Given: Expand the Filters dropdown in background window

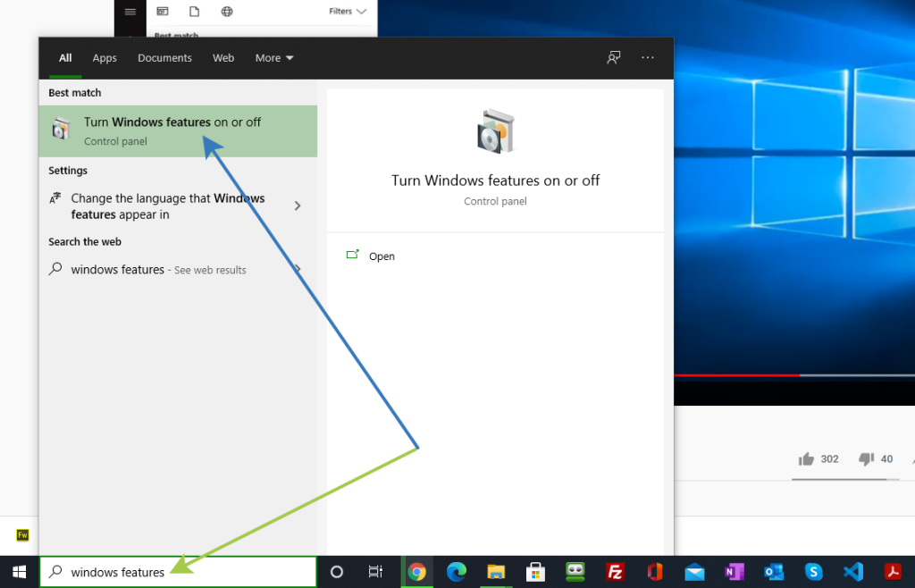Looking at the screenshot, I should point(348,11).
